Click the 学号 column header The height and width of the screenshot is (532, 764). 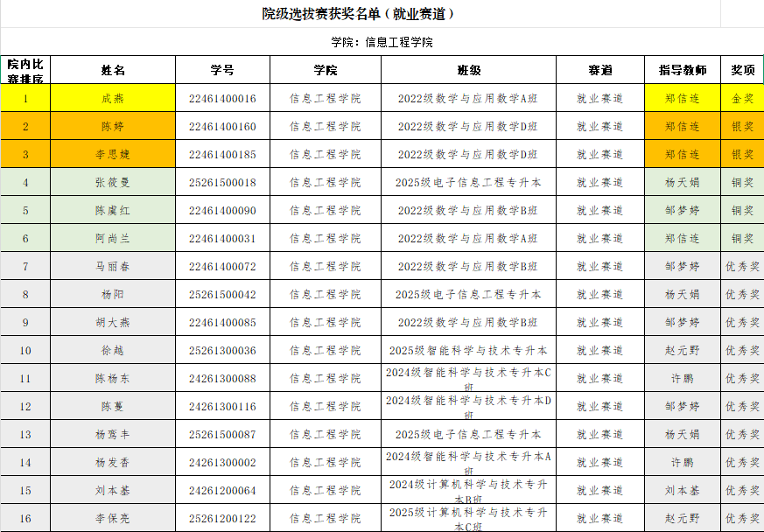click(222, 70)
